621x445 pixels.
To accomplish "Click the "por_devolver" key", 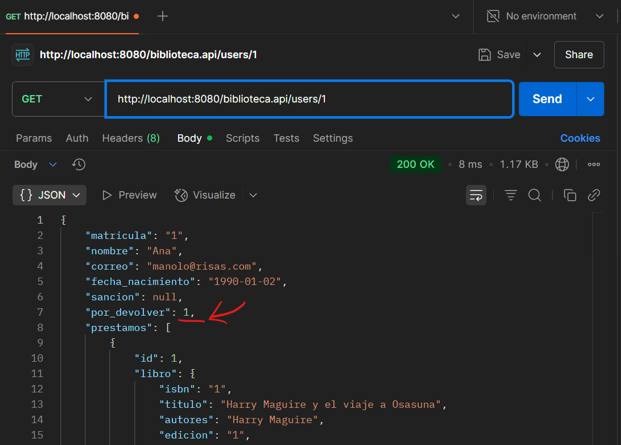I will coord(128,312).
